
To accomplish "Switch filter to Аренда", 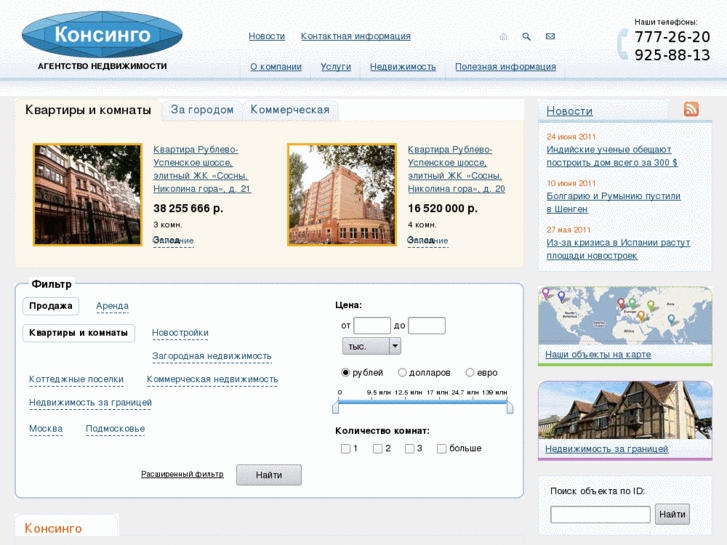I will click(x=112, y=306).
